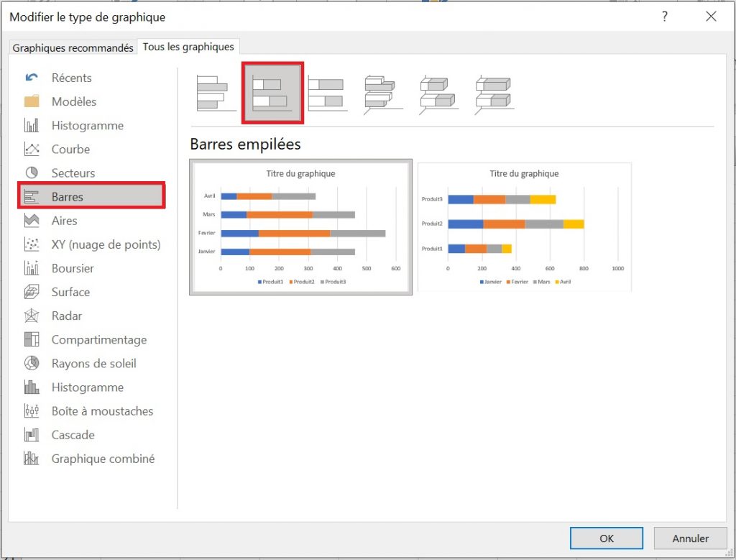Select the Barres empilées 100% subtype icon

327,93
